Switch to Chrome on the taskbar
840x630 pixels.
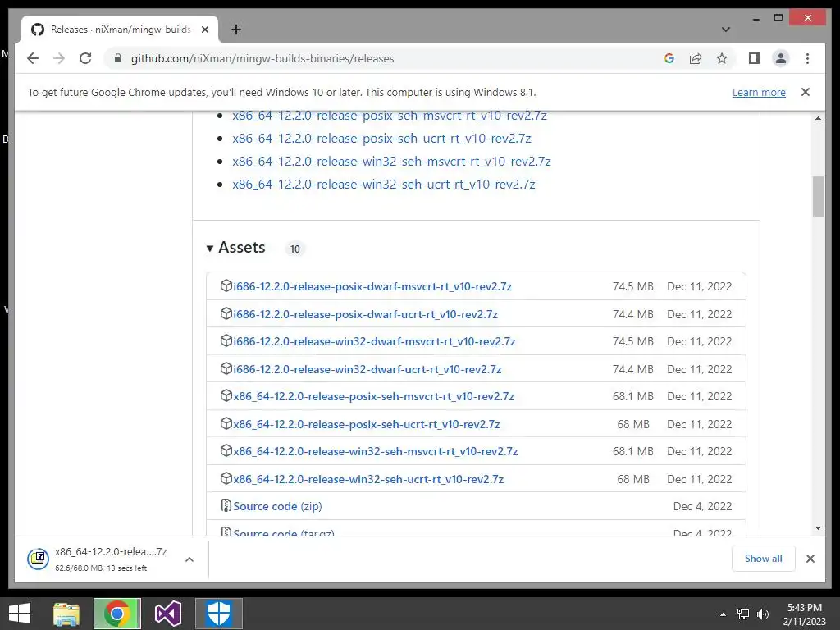(x=117, y=614)
